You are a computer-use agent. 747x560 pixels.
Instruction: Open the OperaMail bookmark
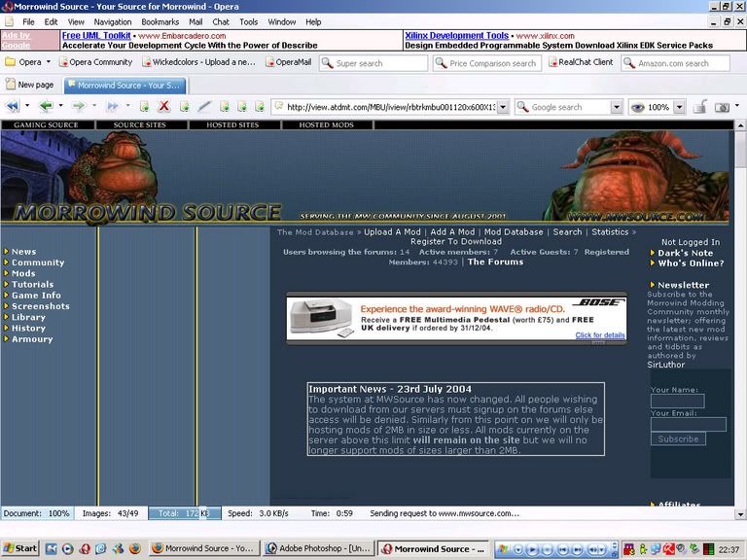coord(288,62)
